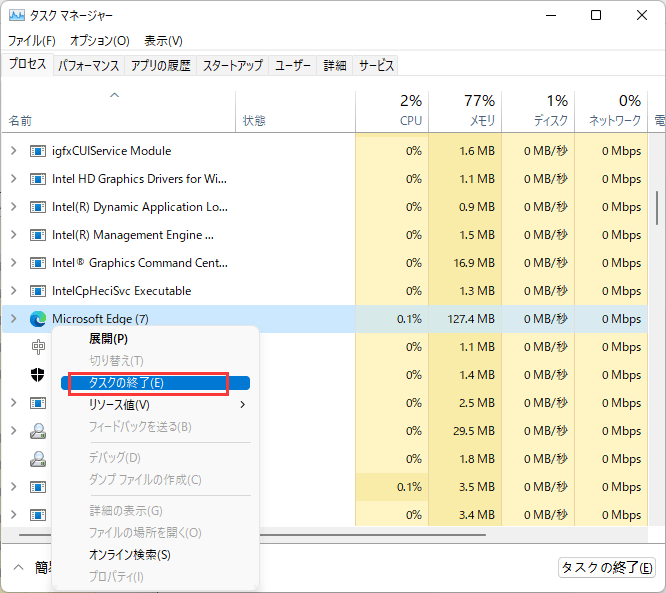The height and width of the screenshot is (593, 666).
Task: Open the 表示(V) menu
Action: [164, 41]
